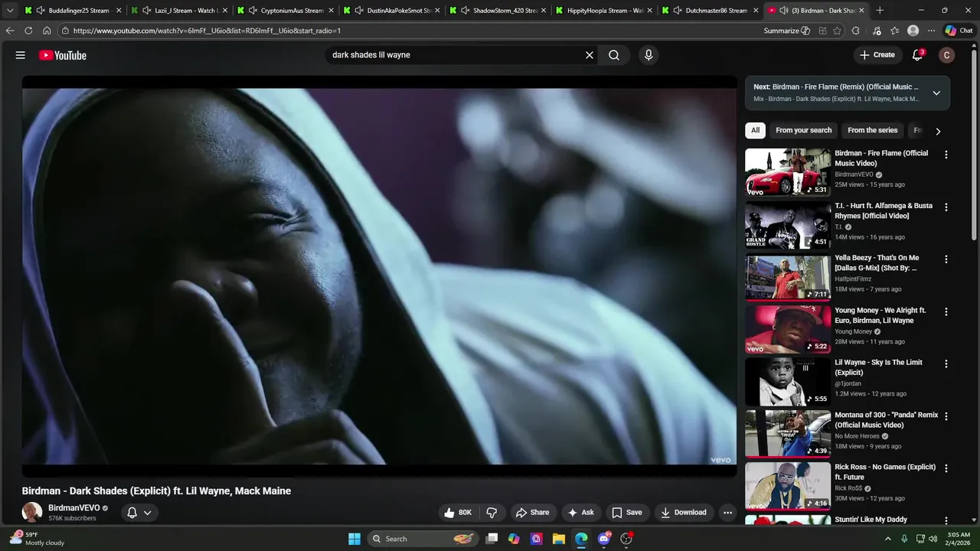Save video to playlist

point(626,513)
